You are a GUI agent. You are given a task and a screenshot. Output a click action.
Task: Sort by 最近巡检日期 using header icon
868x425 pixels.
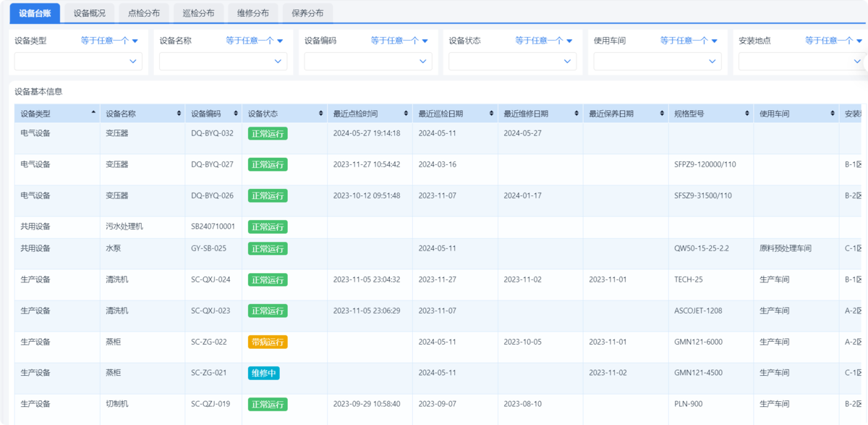tap(492, 114)
